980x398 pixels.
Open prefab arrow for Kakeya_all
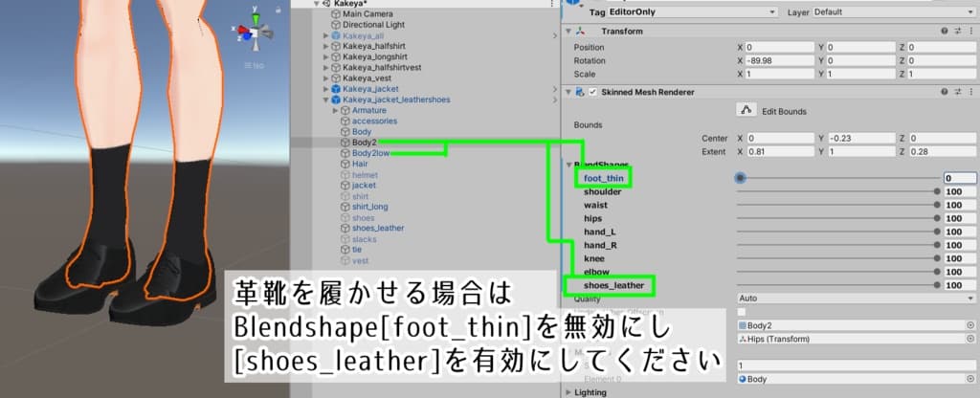point(555,35)
